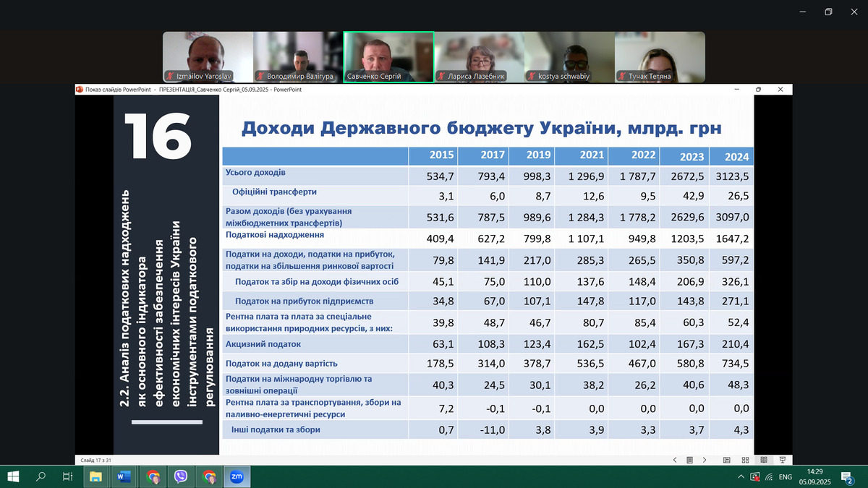Viewport: 868px width, 488px height.
Task: Open the notification center showing 2 notifications
Action: pos(847,476)
